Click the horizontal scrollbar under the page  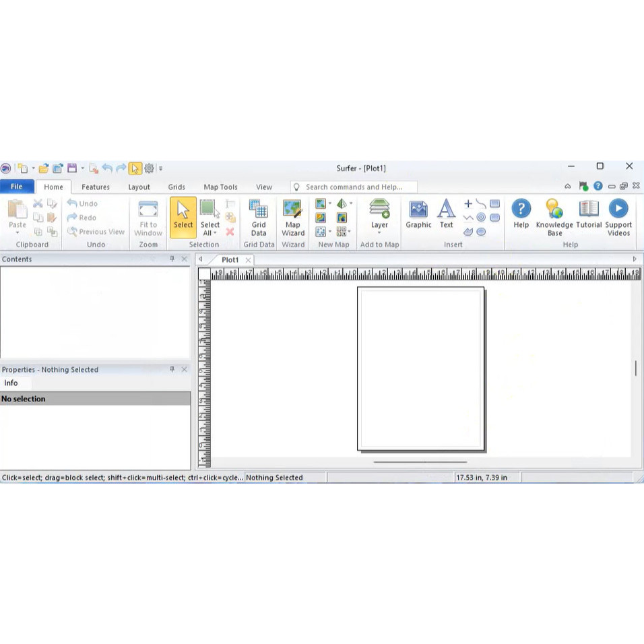(x=420, y=461)
